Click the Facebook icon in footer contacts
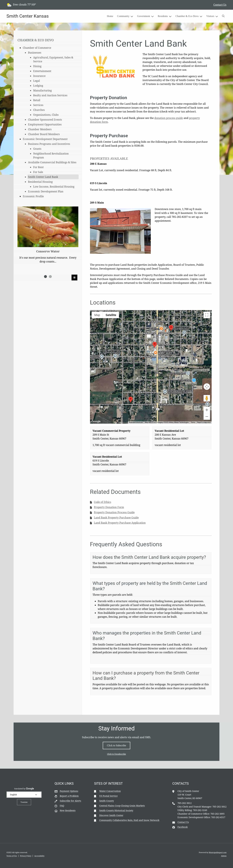The image size is (233, 868). [x=173, y=827]
